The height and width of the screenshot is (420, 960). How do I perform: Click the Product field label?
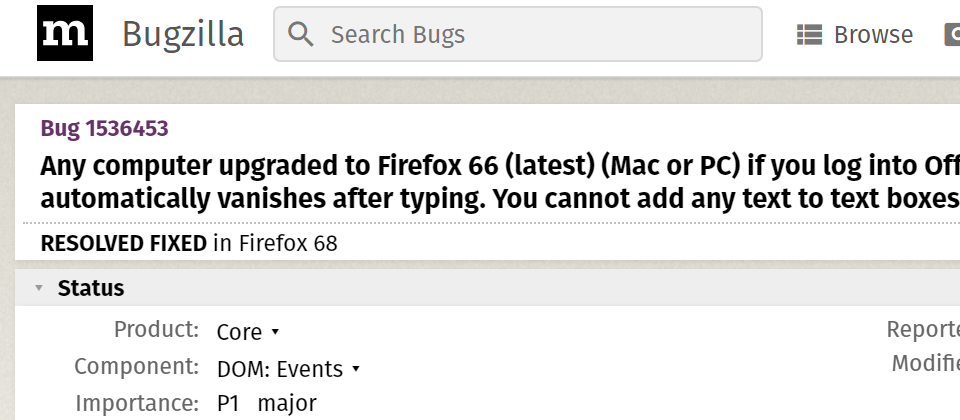coord(156,329)
